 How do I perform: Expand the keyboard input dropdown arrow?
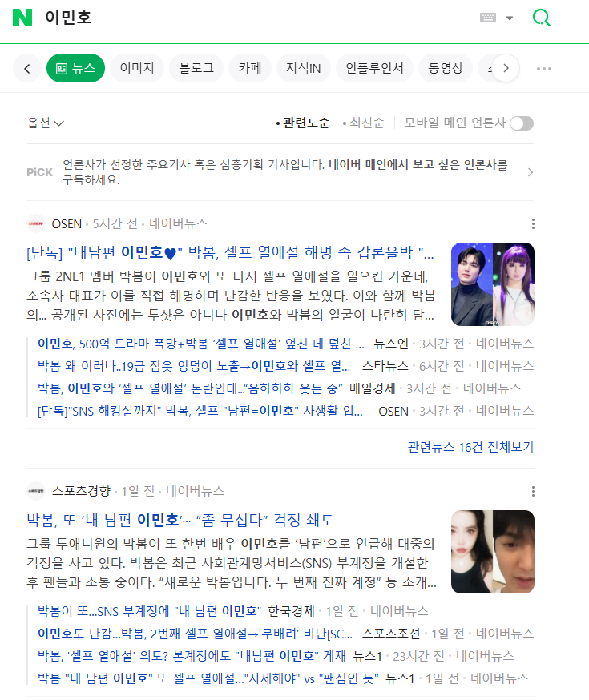pos(510,18)
